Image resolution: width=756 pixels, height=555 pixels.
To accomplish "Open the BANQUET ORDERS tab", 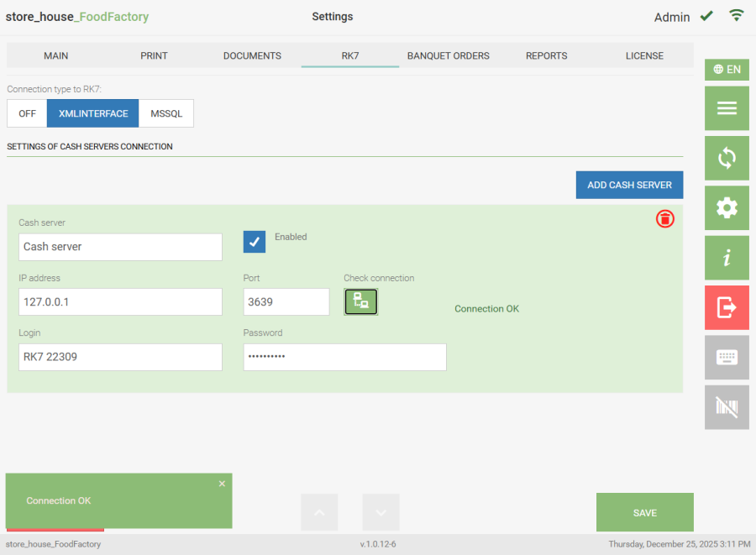I will 448,55.
